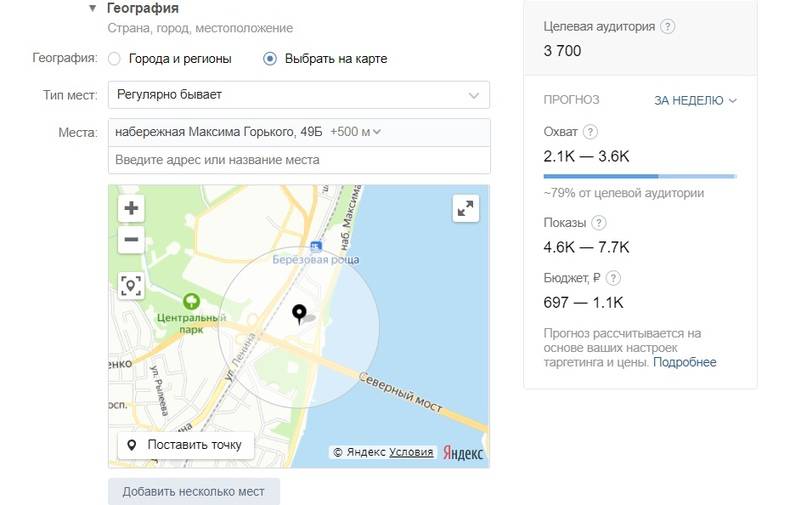The height and width of the screenshot is (505, 807).
Task: Open help tooltip next to Показы
Action: pyautogui.click(x=598, y=223)
